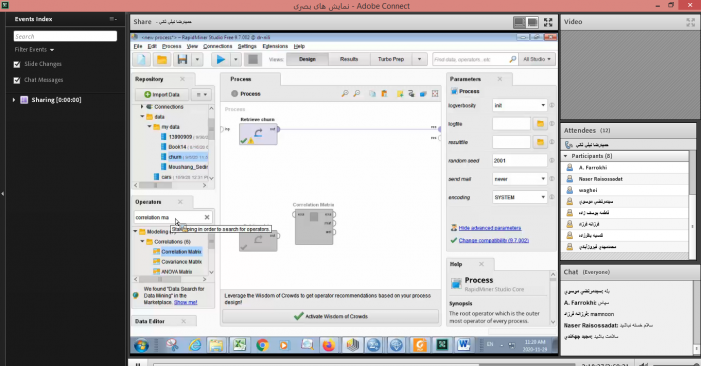Zoom out on the Process canvas

point(357,93)
